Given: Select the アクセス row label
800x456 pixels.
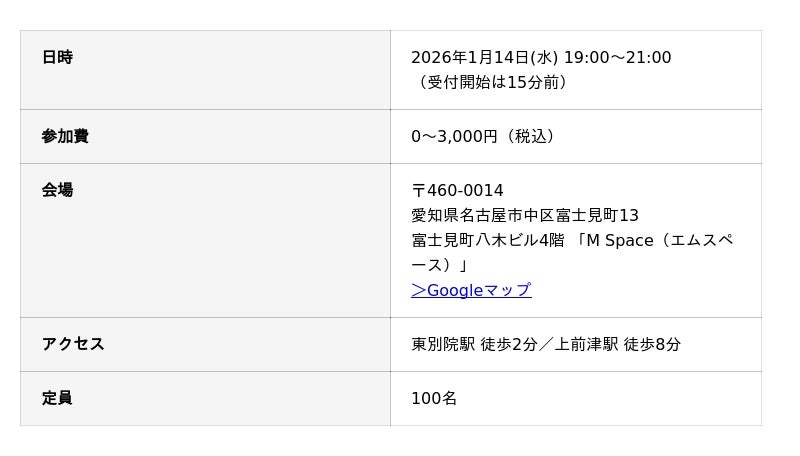Looking at the screenshot, I should tap(73, 344).
